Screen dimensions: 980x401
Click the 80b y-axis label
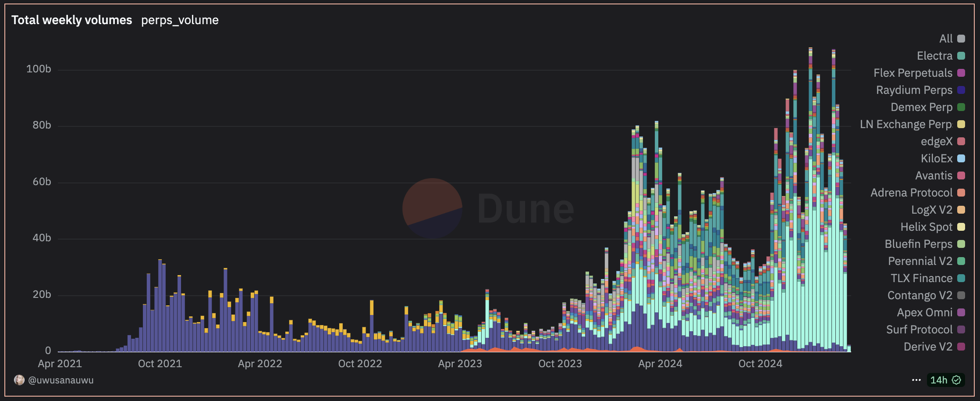click(42, 125)
